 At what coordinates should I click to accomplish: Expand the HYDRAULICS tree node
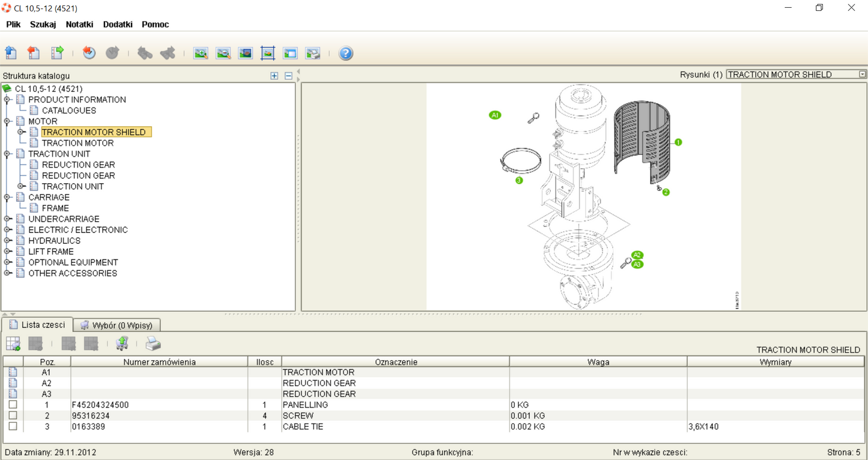click(8, 241)
